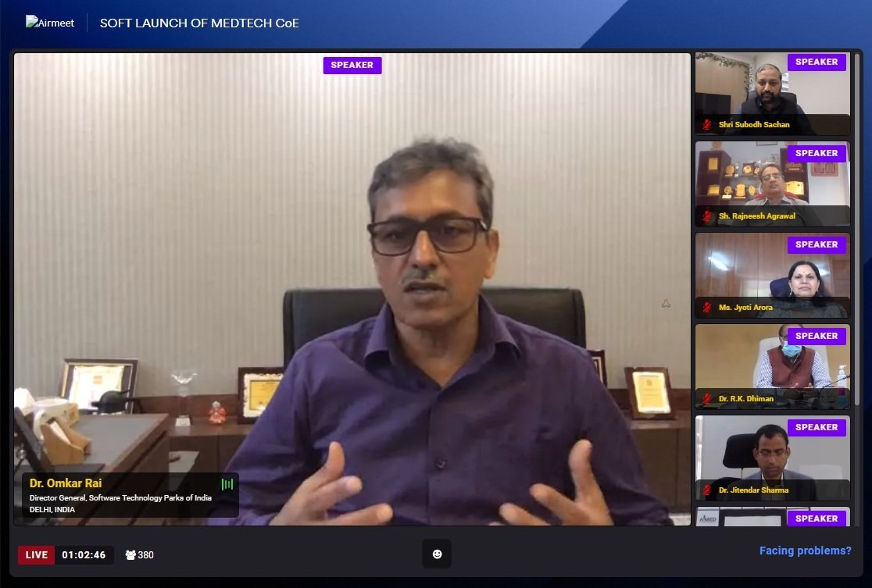Click muted microphone icon for Dr. Jitendar Sharma
Screen dimensions: 872x588
point(707,490)
